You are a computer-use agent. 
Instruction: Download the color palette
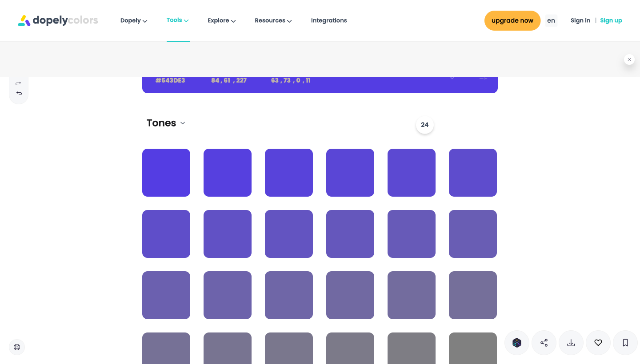click(x=571, y=343)
